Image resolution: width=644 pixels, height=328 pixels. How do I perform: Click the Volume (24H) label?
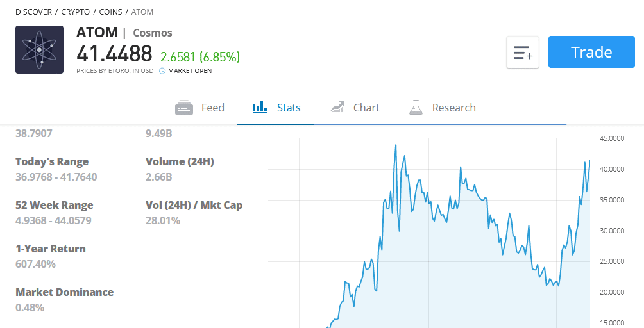180,161
